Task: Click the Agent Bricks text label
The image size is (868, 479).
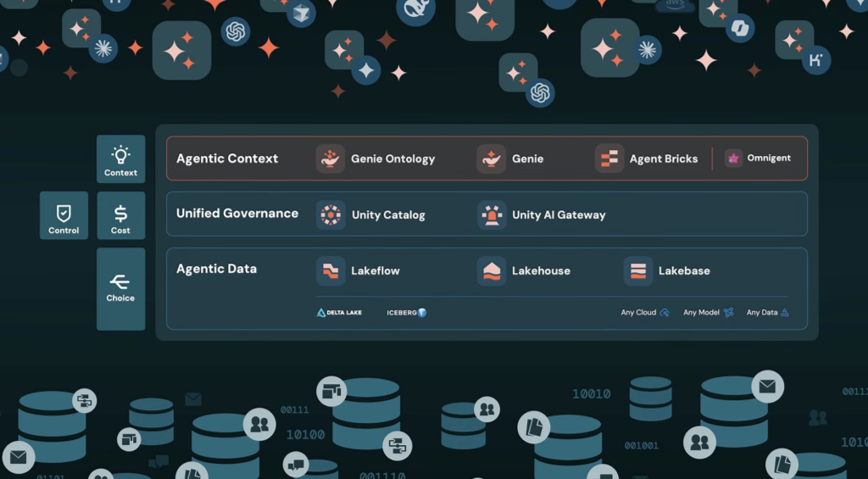Action: tap(664, 159)
